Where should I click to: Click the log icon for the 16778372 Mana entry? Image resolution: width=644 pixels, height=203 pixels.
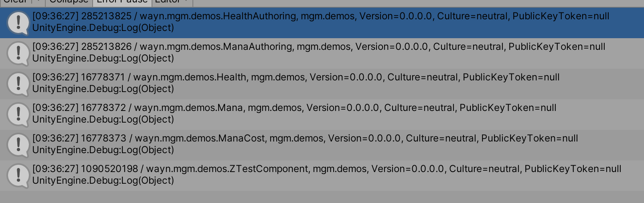coord(18,115)
